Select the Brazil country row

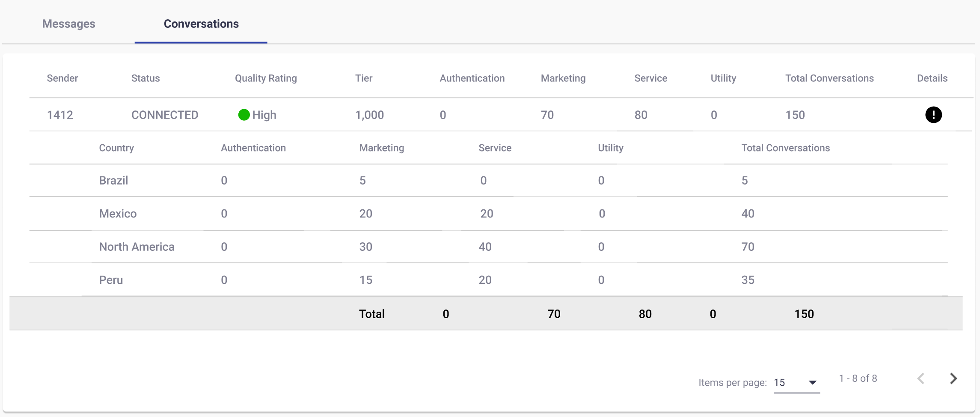(488, 180)
